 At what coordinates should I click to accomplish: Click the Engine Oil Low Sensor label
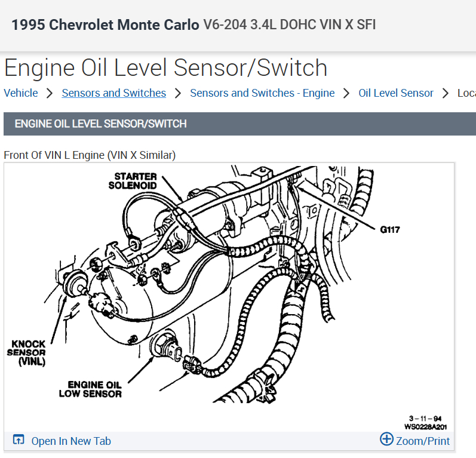click(90, 389)
